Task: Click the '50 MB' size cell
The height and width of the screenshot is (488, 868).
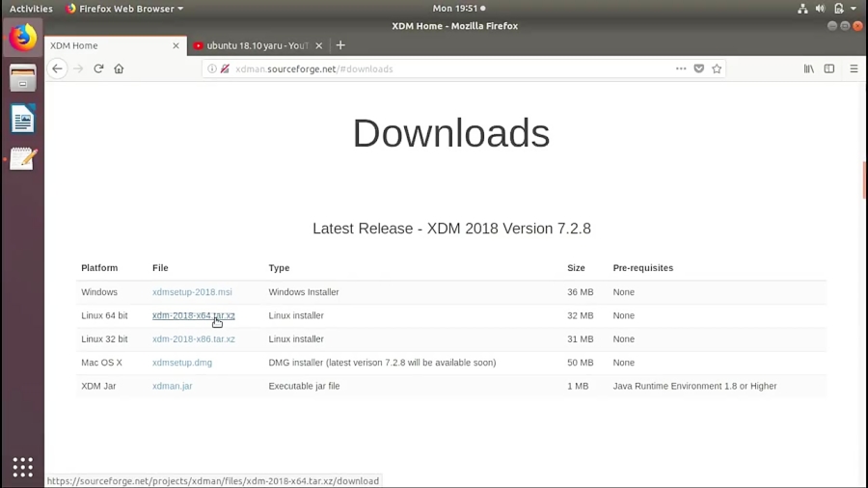Action: (x=581, y=363)
